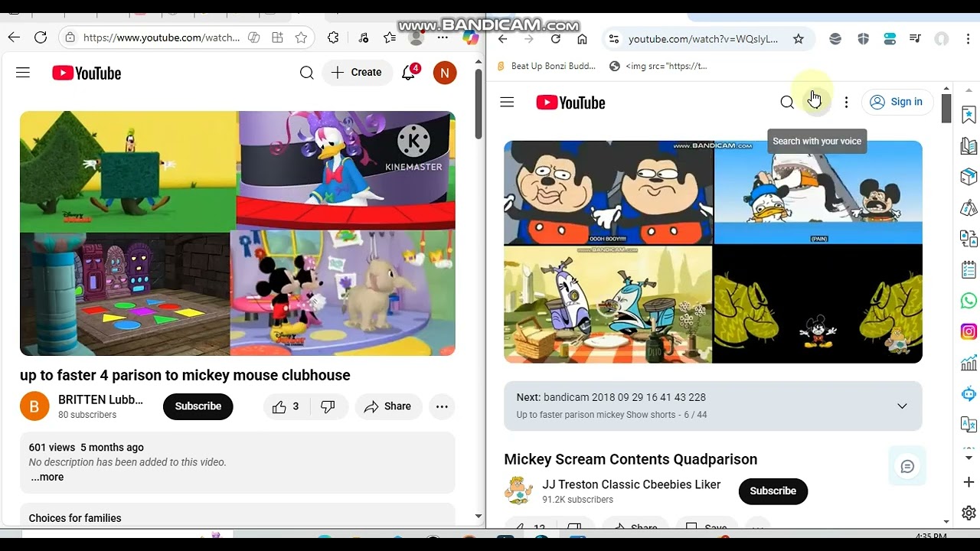Go to the home page in right browser
The height and width of the screenshot is (551, 980).
(x=583, y=39)
